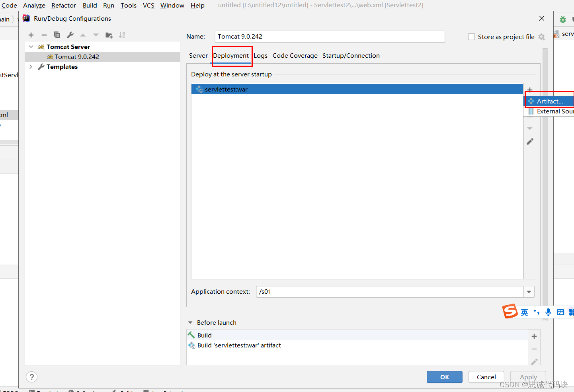Click the Application context field
The width and height of the screenshot is (574, 392).
tap(390, 292)
